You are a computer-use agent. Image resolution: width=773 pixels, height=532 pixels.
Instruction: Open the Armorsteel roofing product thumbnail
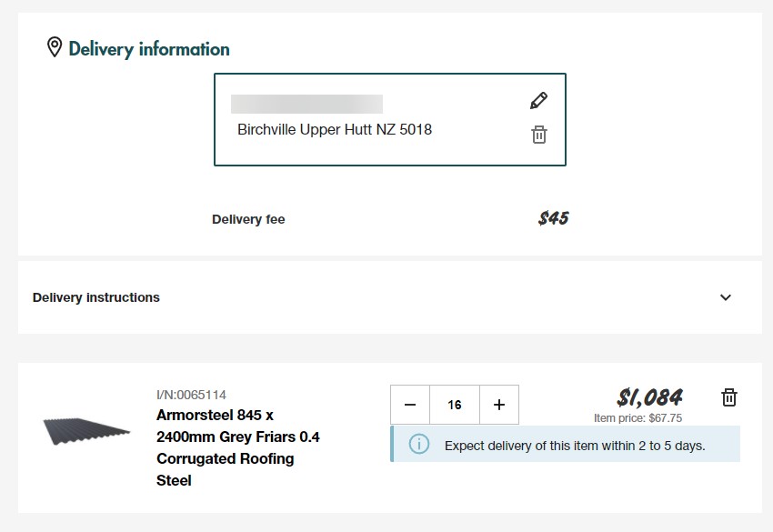pos(85,430)
